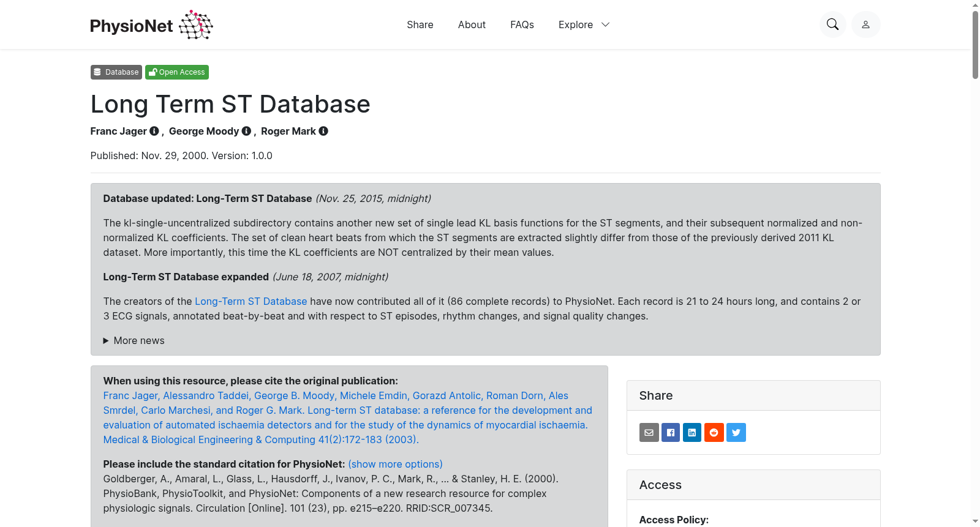Share on LinkedIn icon
Screen dimensions: 980x527
point(692,433)
